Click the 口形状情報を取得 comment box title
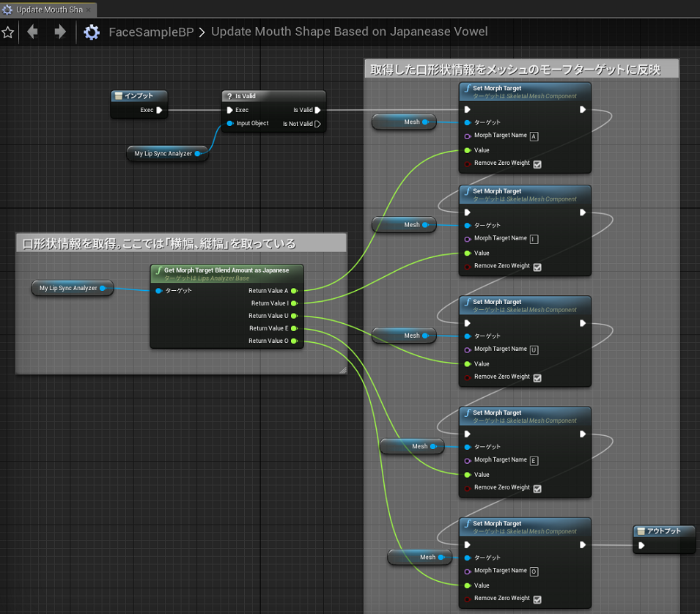700x614 pixels. point(181,243)
